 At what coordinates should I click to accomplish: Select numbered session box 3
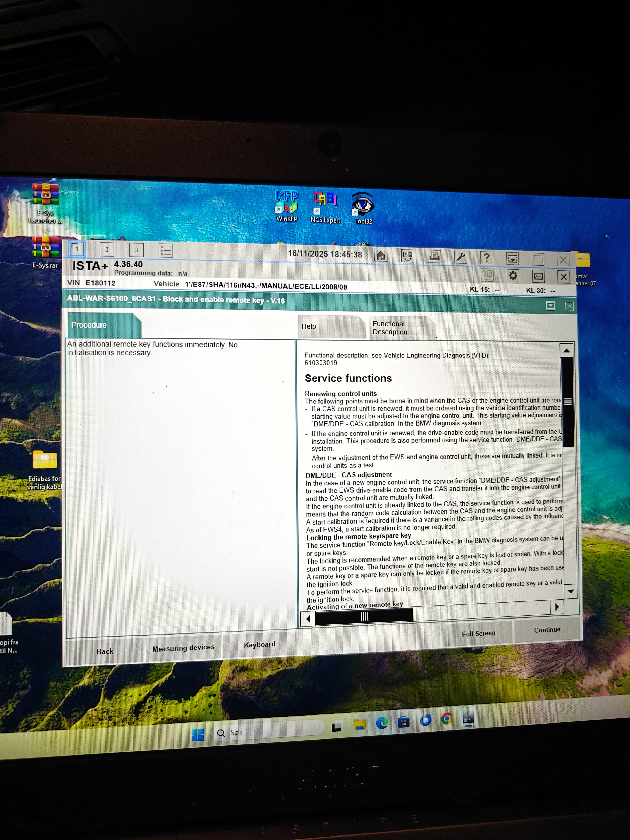(x=136, y=250)
